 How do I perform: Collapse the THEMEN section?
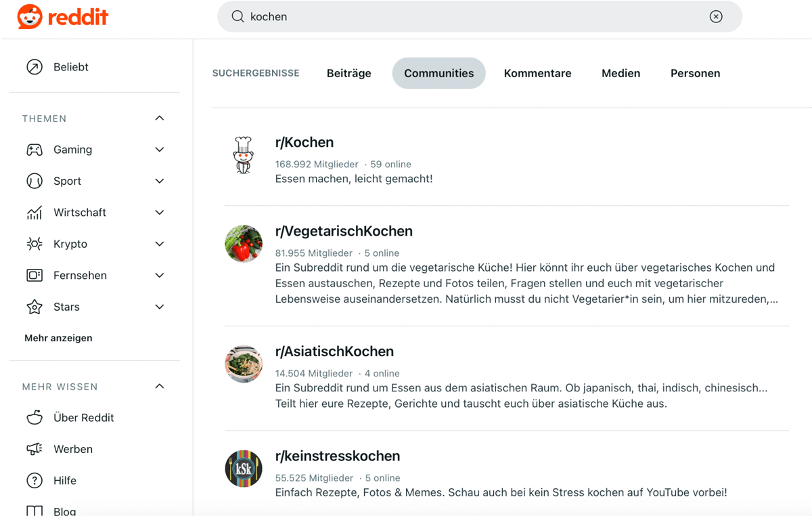click(160, 118)
